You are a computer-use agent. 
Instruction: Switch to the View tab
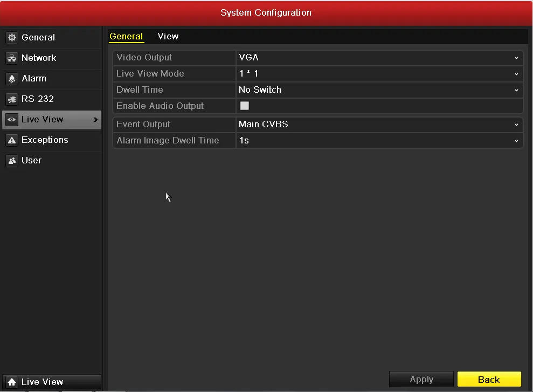(x=168, y=37)
